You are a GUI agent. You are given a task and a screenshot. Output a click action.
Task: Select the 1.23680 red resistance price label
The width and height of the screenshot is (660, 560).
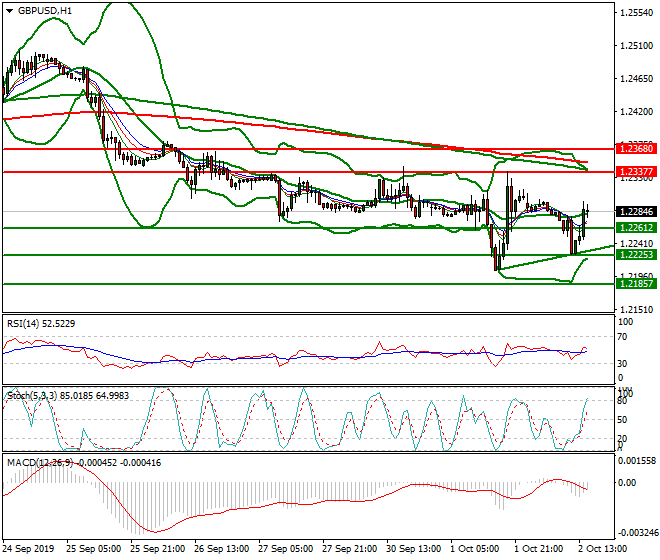click(636, 149)
